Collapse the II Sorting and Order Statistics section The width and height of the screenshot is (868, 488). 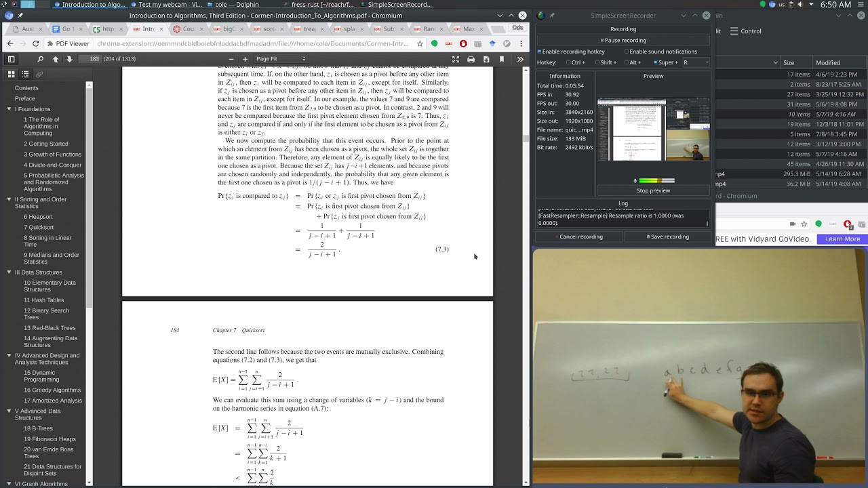coord(9,199)
